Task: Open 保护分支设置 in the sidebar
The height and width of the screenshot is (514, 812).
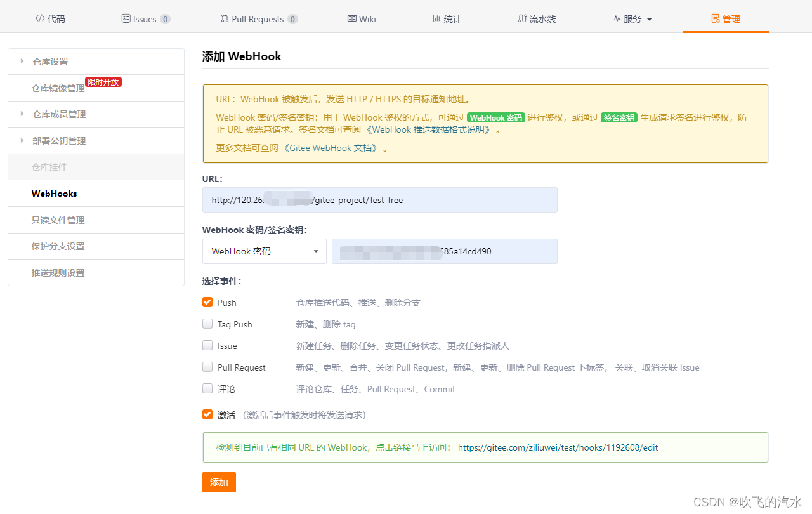Action: tap(96, 246)
